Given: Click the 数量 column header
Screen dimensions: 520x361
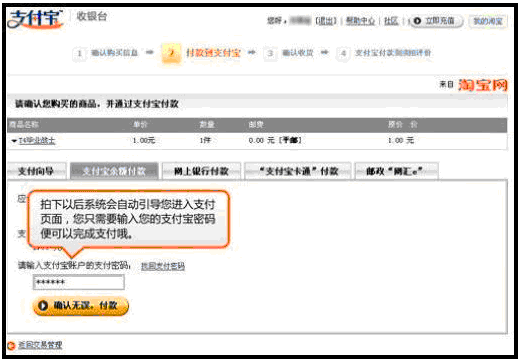Looking at the screenshot, I should click(207, 125).
